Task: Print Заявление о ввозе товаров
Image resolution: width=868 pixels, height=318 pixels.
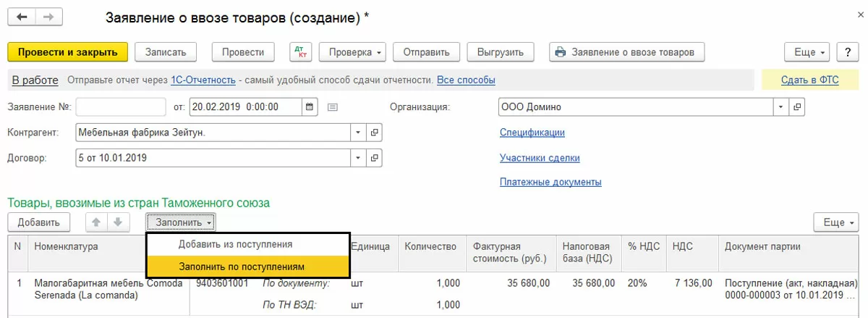Action: click(626, 52)
